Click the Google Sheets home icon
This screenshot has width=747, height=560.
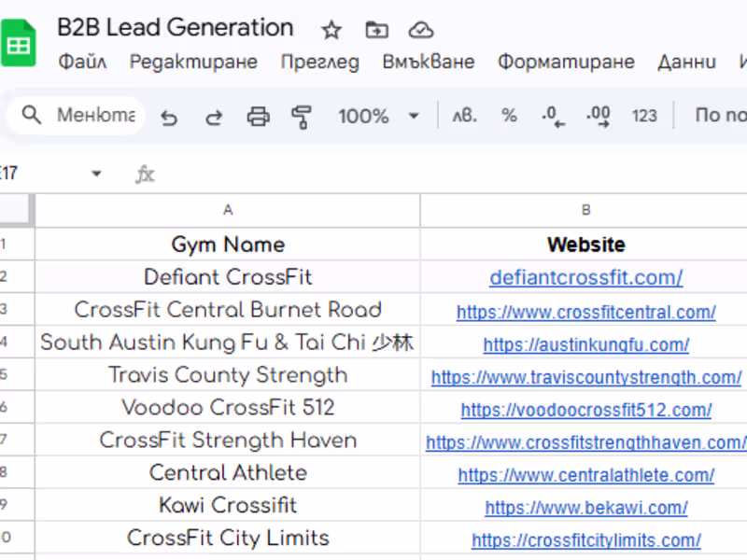click(x=19, y=42)
